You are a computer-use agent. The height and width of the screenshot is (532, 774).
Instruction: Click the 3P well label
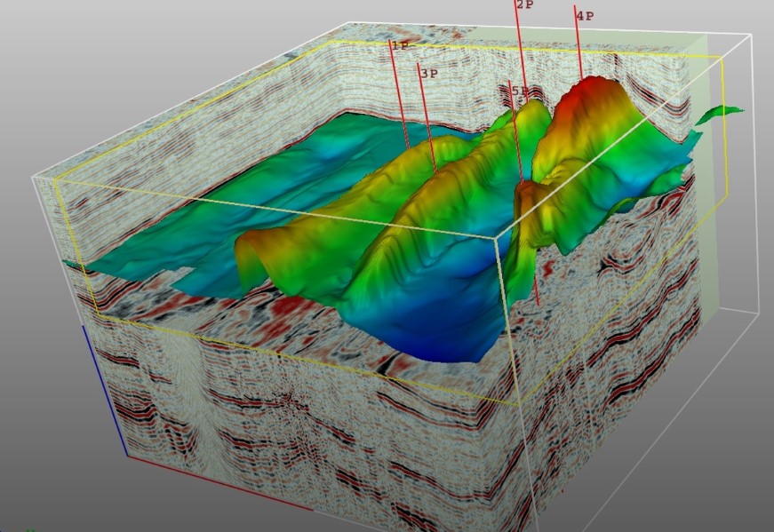pyautogui.click(x=429, y=74)
